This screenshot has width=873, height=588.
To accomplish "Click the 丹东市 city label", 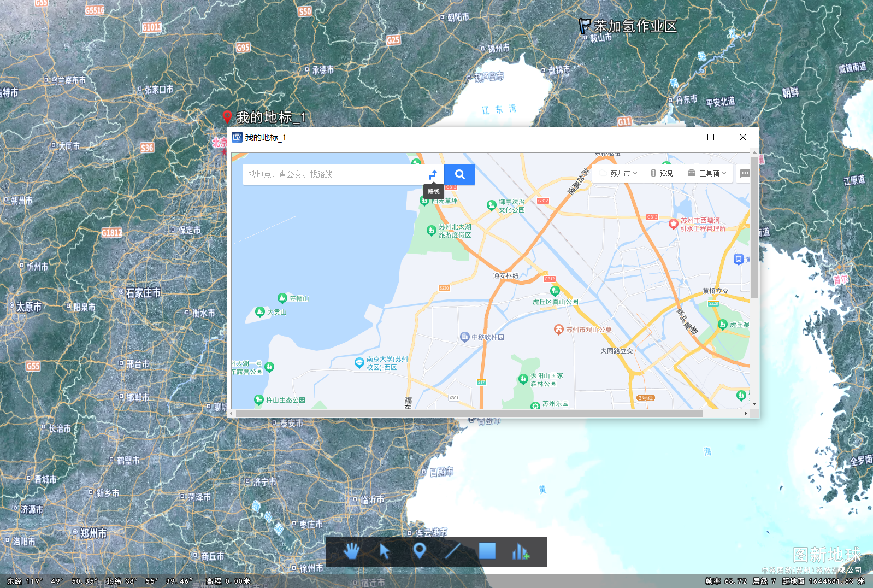I will [x=686, y=99].
